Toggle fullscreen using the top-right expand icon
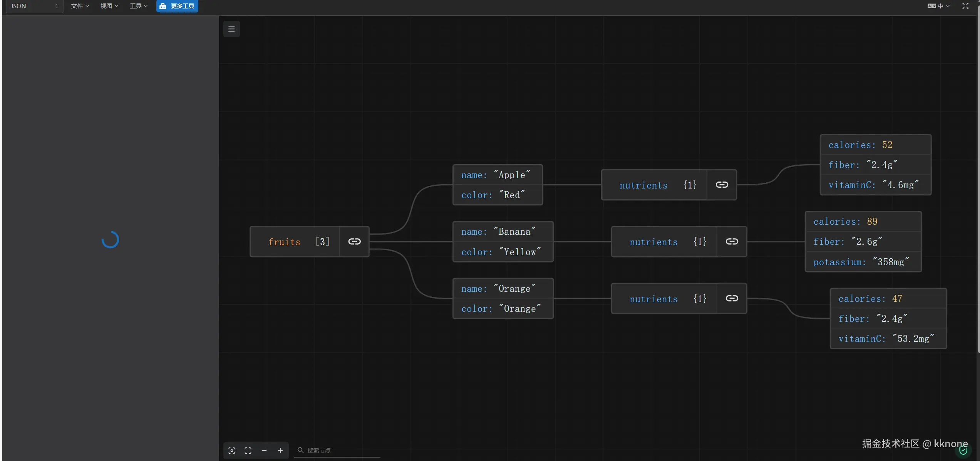The image size is (980, 461). coord(965,6)
